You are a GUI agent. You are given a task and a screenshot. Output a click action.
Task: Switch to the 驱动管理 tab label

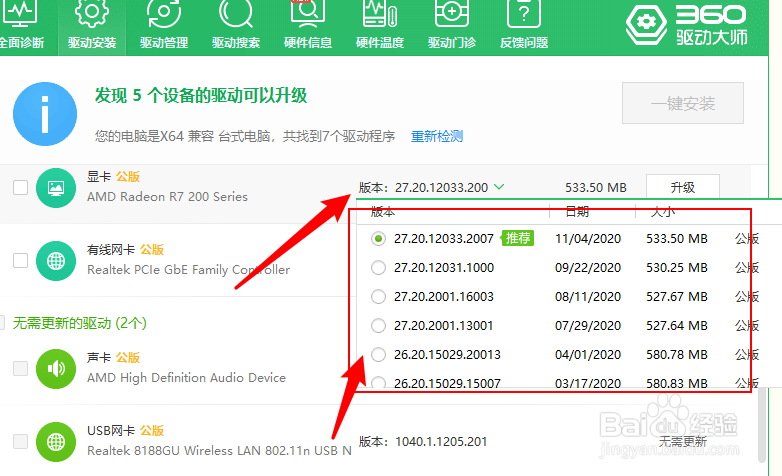[x=164, y=43]
